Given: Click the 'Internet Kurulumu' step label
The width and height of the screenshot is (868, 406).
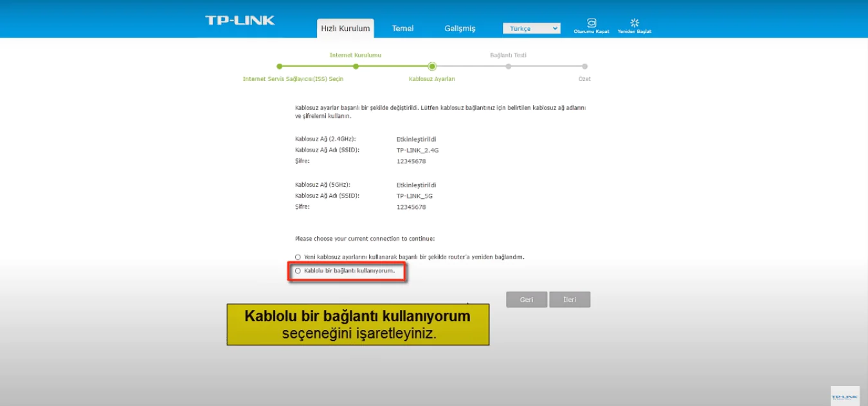Looking at the screenshot, I should tap(356, 55).
